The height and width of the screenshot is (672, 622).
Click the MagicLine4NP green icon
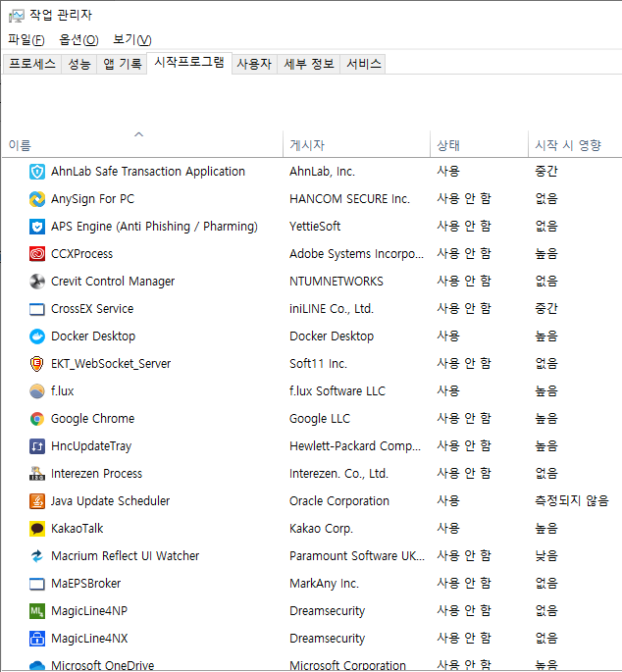pyautogui.click(x=37, y=611)
